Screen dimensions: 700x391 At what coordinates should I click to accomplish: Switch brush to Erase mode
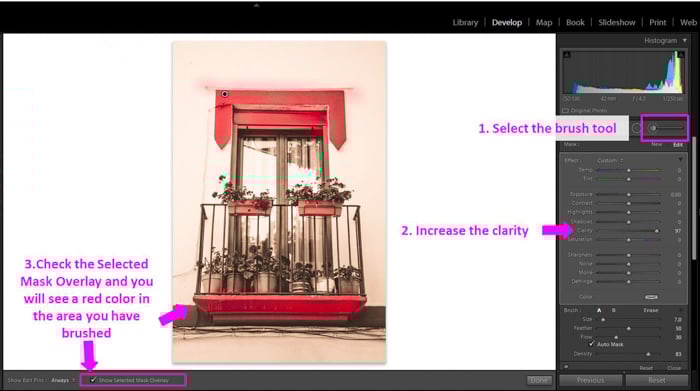(x=651, y=310)
